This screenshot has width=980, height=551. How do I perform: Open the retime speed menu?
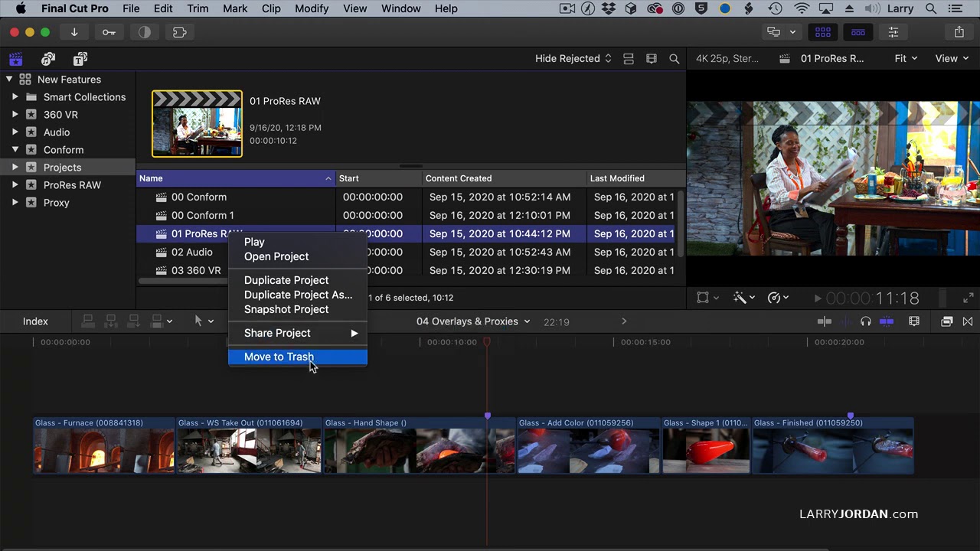[x=778, y=298]
